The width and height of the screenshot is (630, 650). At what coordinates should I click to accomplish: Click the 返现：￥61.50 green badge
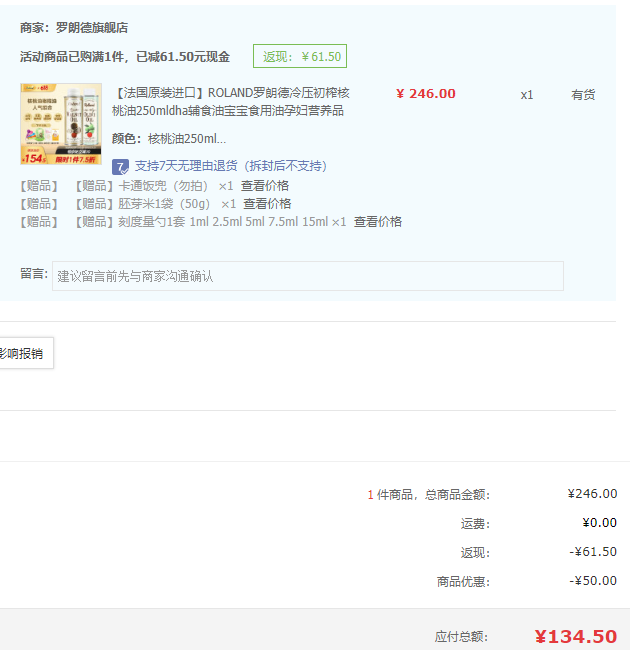click(300, 56)
